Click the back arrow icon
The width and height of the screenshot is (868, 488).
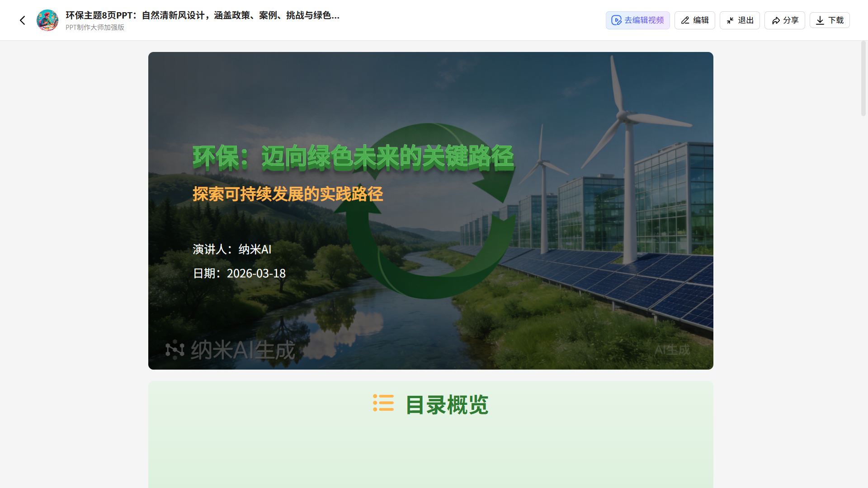[x=23, y=20]
